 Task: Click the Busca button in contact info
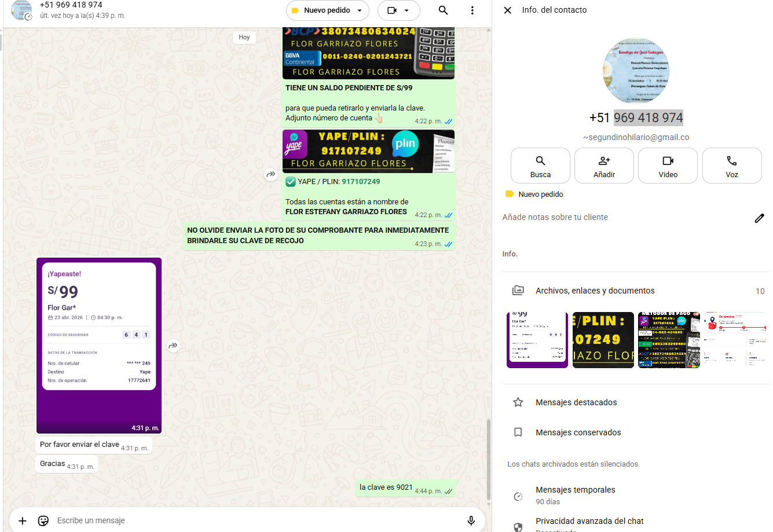[540, 166]
